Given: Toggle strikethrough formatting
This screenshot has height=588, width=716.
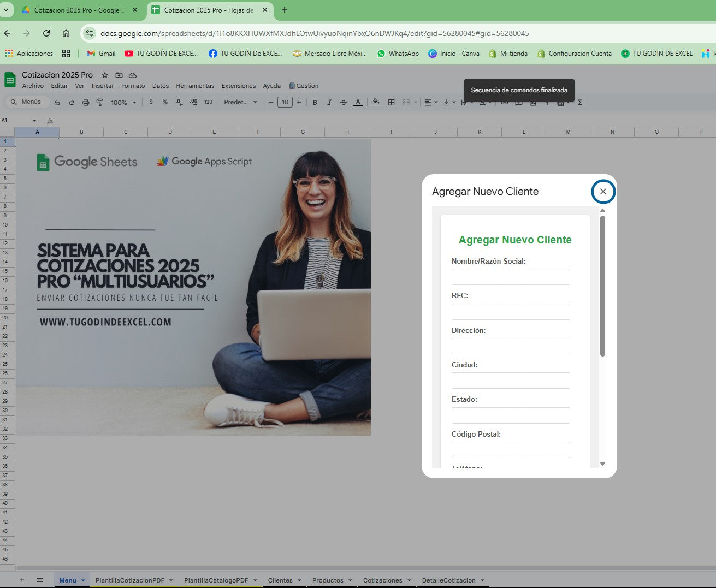Looking at the screenshot, I should click(x=343, y=102).
